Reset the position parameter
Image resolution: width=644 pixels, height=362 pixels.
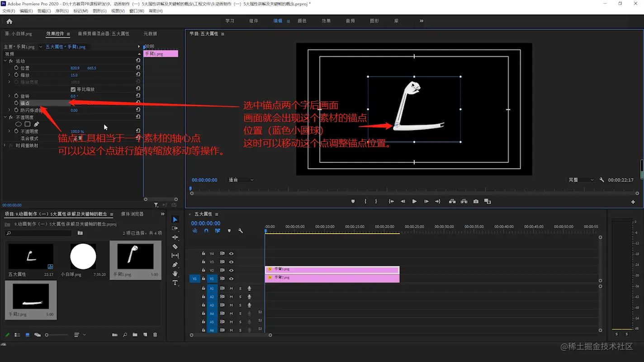138,68
